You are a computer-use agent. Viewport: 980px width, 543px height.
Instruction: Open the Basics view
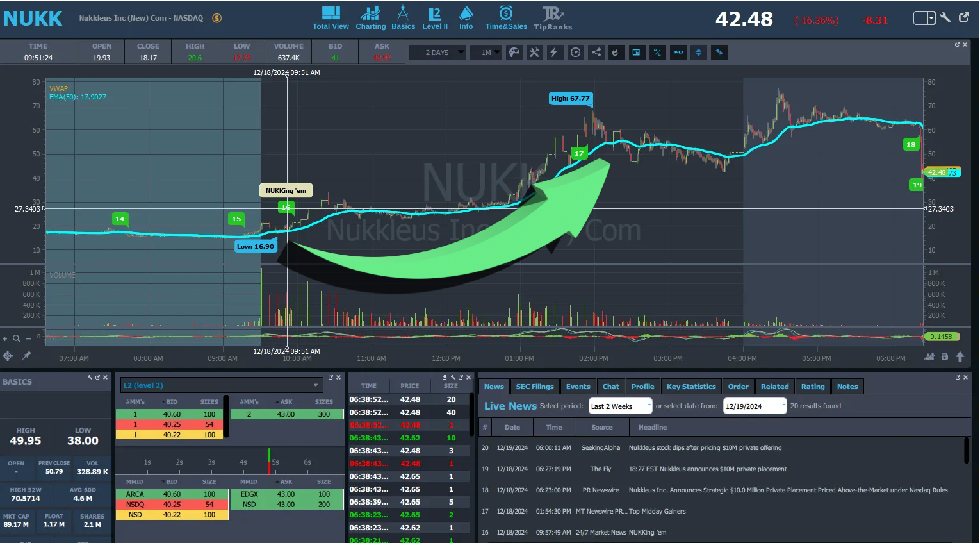tap(403, 18)
